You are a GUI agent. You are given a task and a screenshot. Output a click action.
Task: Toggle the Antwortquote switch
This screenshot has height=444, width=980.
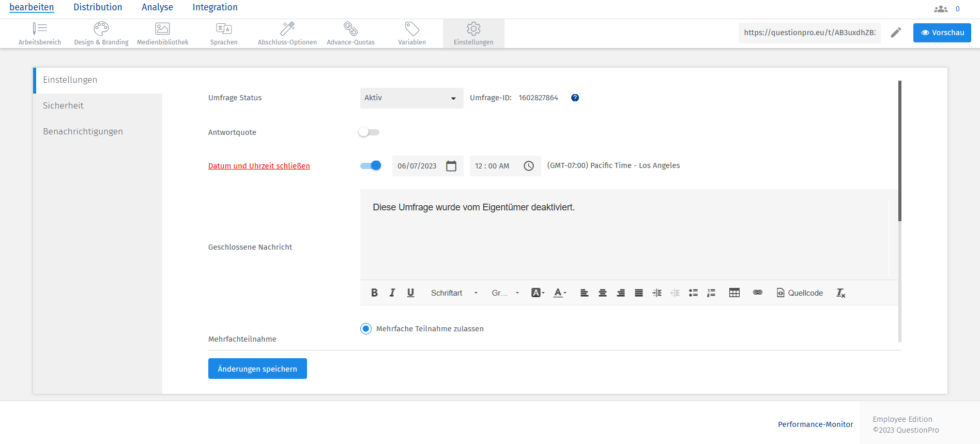pos(369,132)
